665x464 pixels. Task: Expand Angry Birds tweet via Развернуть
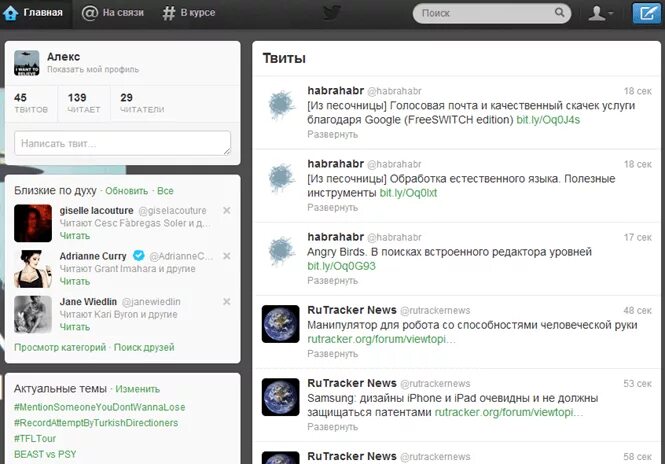[332, 281]
